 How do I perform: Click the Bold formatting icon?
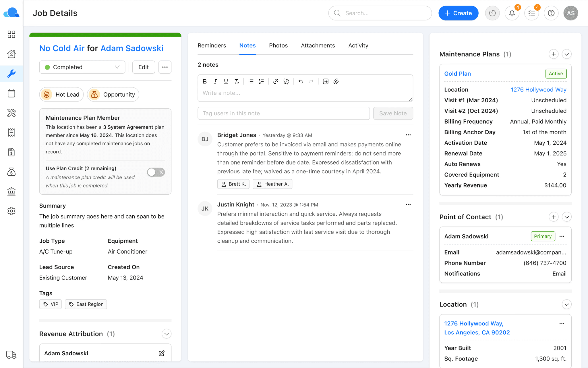(x=205, y=81)
